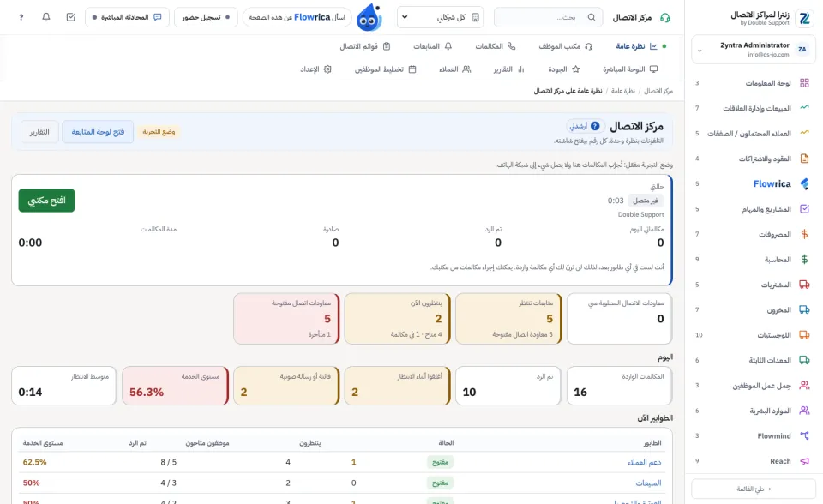Open the notifications bell in the top bar
This screenshot has width=823, height=504.
46,17
